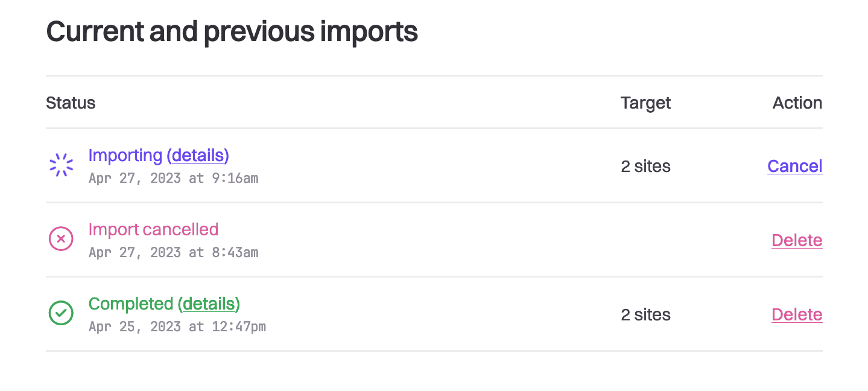Open details for the Importing job
Image resolution: width=868 pixels, height=391 pixels.
click(x=198, y=155)
